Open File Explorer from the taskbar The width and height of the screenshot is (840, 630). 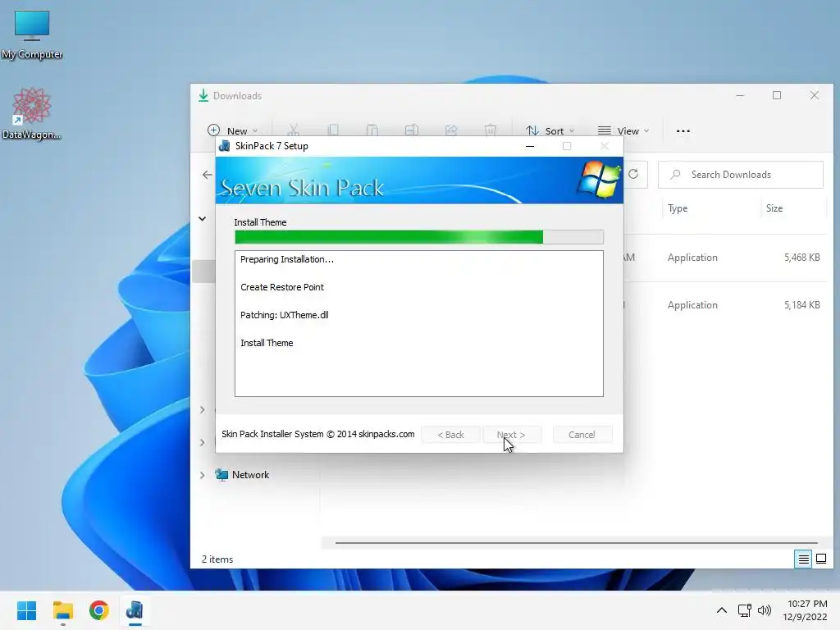pyautogui.click(x=62, y=610)
